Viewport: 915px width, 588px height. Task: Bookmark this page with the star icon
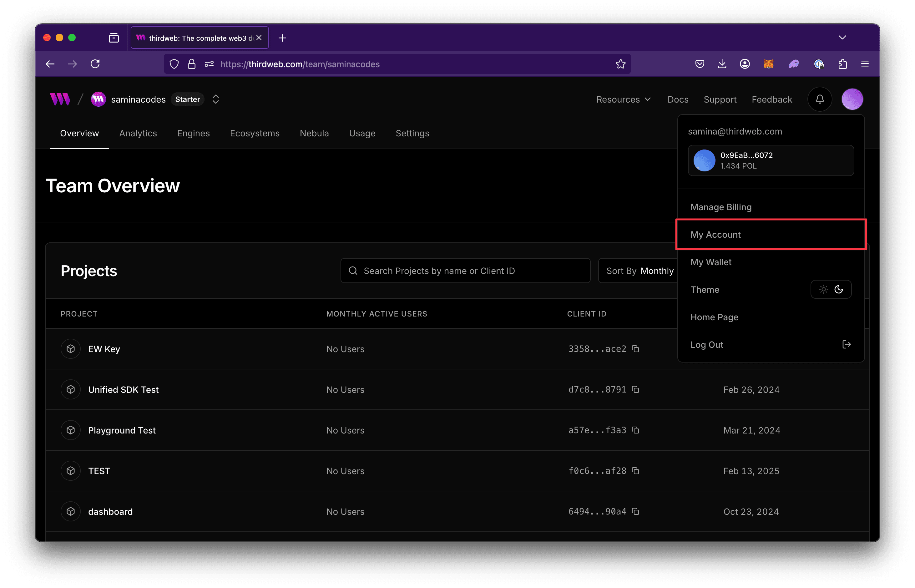coord(620,64)
